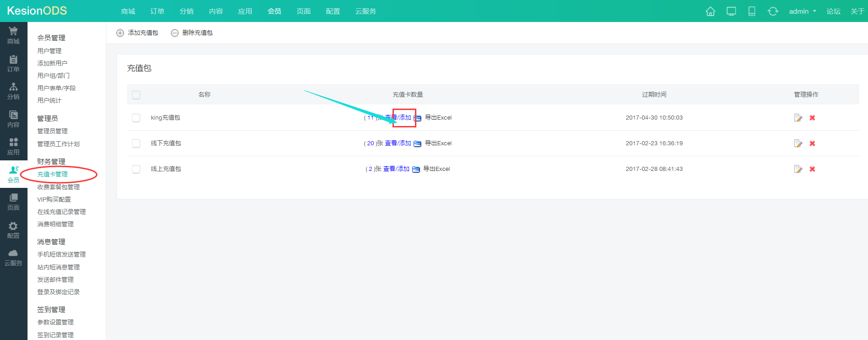The height and width of the screenshot is (340, 868).
Task: Delete the 线下充值包 row
Action: [x=812, y=143]
